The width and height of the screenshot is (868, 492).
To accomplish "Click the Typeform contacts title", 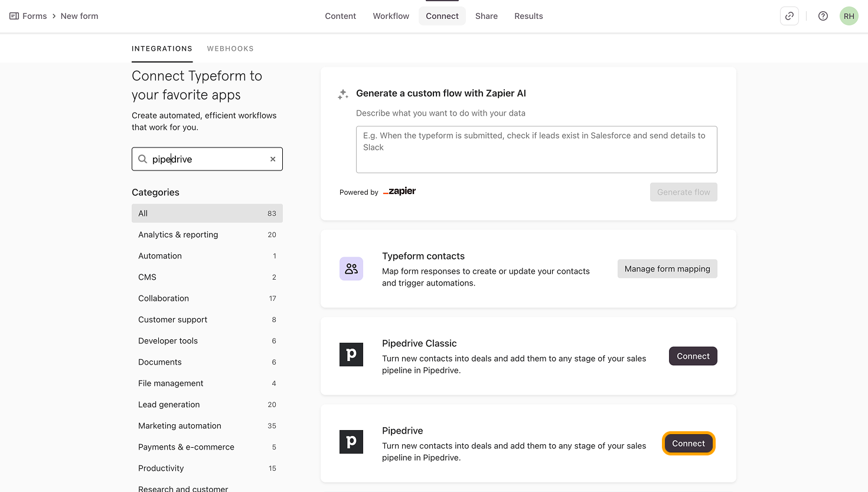I will point(423,256).
